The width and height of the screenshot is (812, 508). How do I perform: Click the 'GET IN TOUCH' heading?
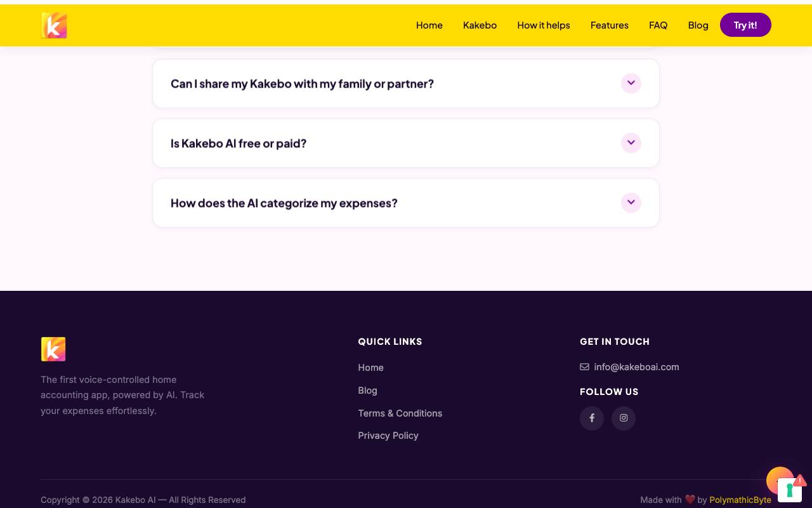pos(615,342)
